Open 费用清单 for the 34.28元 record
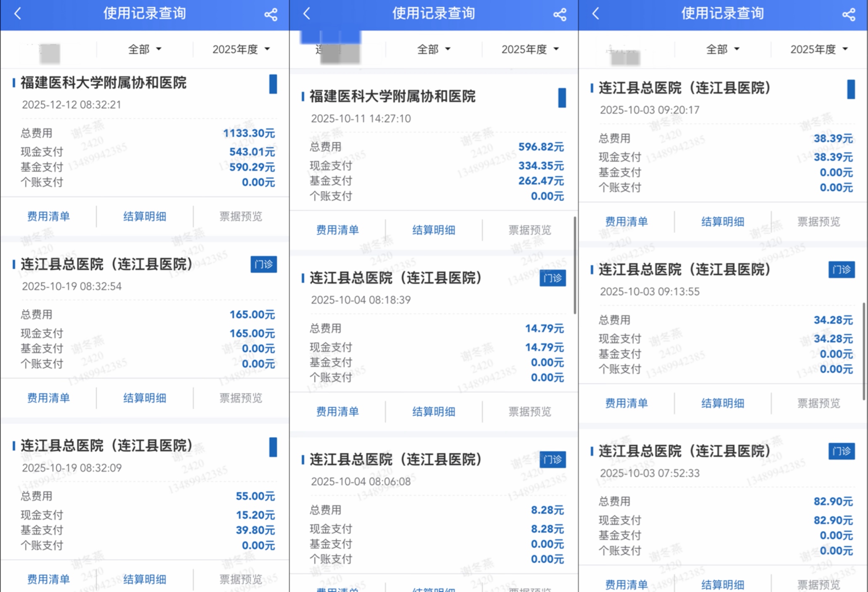The width and height of the screenshot is (868, 592). (626, 403)
